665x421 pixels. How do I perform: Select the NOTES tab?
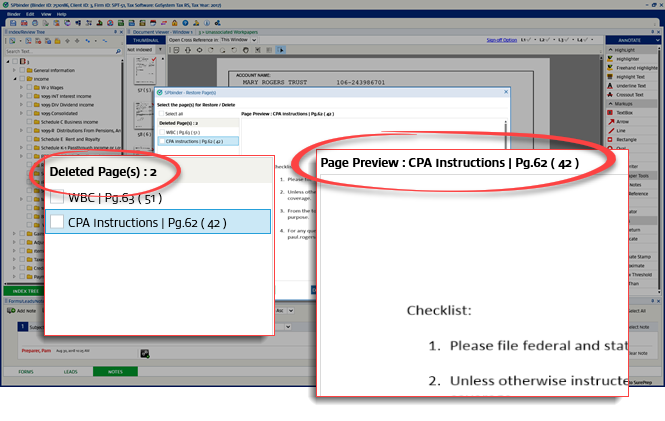pyautogui.click(x=115, y=372)
